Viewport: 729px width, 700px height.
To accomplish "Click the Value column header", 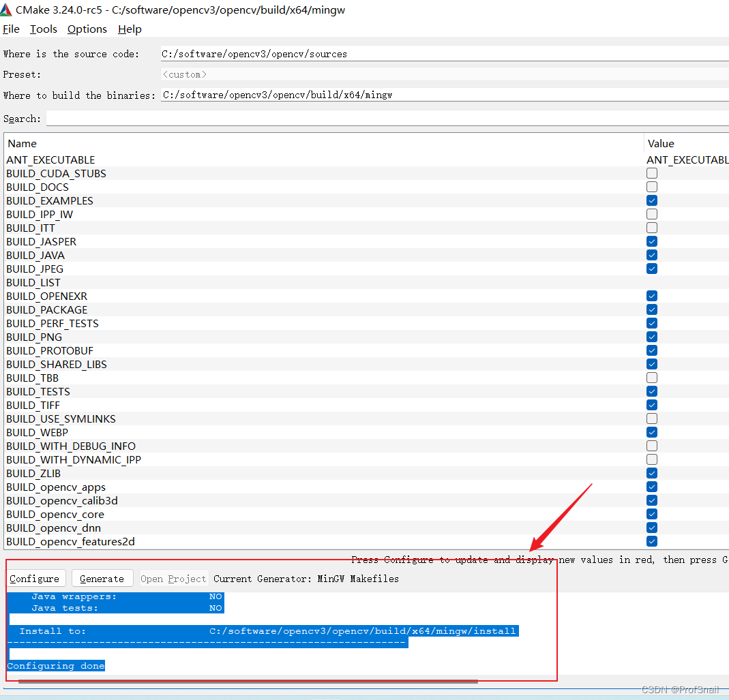I will coord(687,143).
